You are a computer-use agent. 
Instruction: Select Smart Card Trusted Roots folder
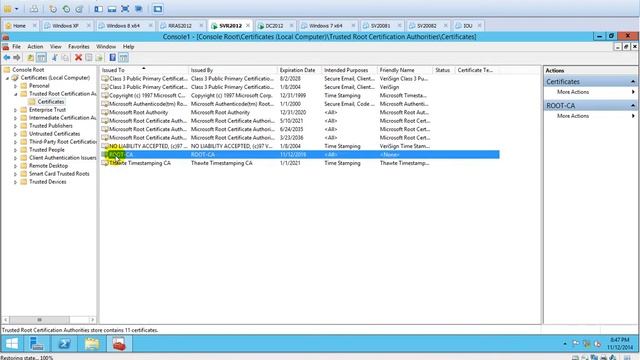tap(59, 174)
